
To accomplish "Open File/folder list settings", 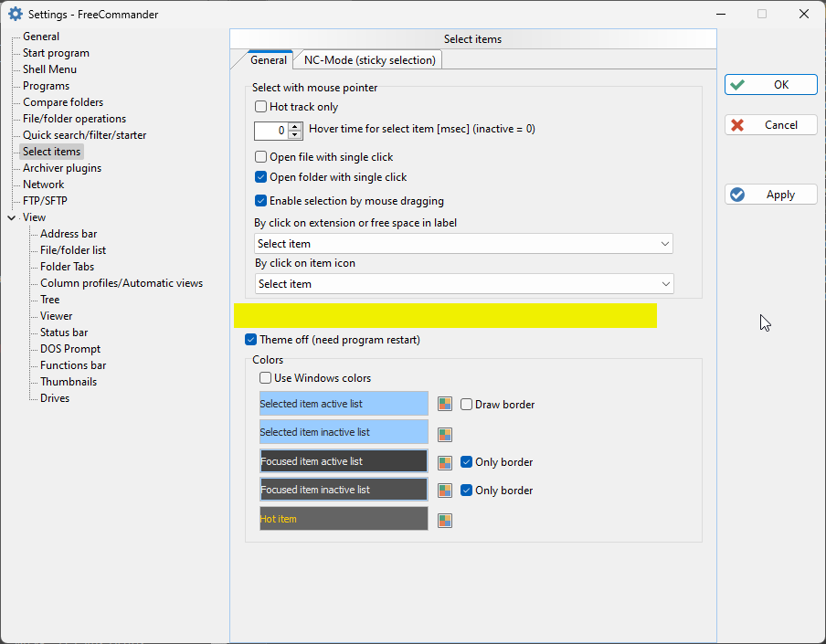I will click(x=73, y=250).
